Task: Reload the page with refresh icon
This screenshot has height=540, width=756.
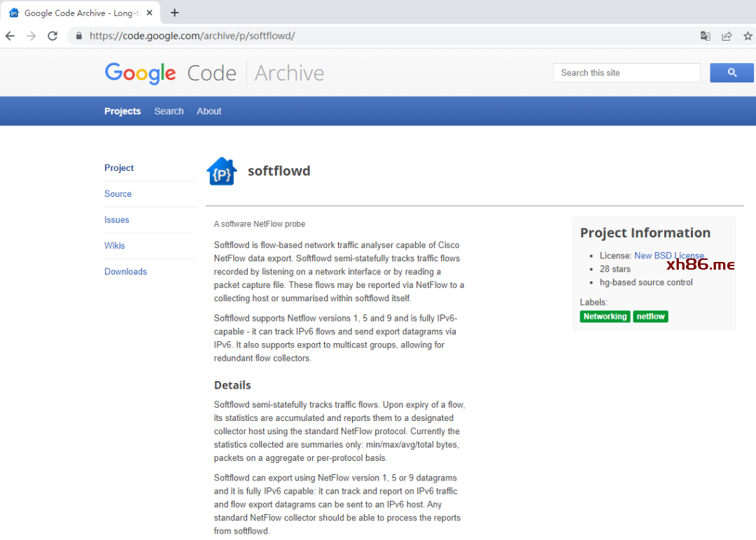Action: [x=52, y=36]
